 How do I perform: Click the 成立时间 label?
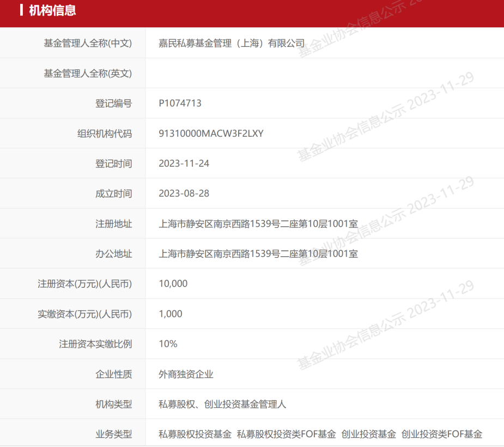pyautogui.click(x=113, y=194)
